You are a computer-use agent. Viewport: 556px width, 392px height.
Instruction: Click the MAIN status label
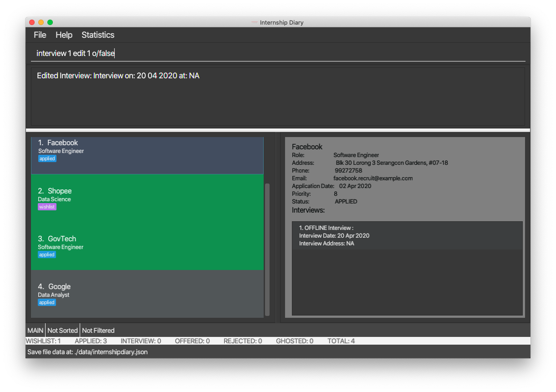coord(36,331)
